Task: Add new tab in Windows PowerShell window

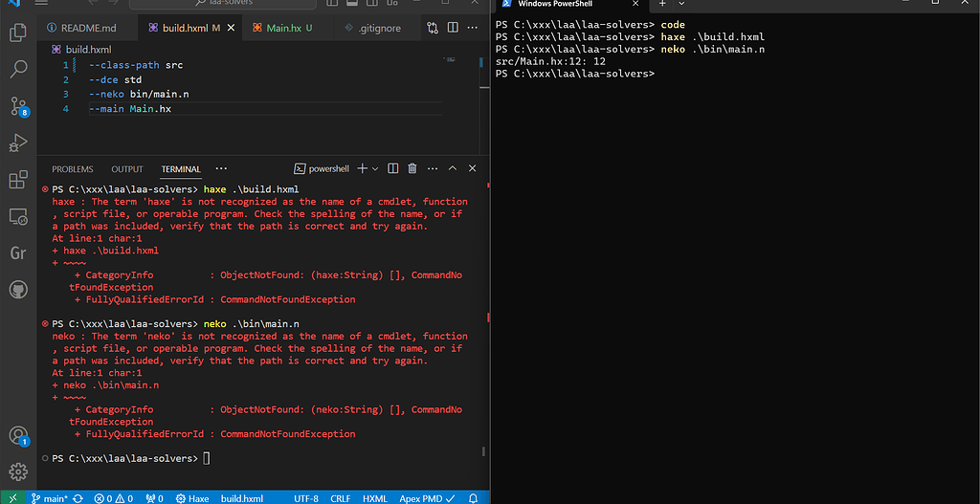Action: [662, 4]
